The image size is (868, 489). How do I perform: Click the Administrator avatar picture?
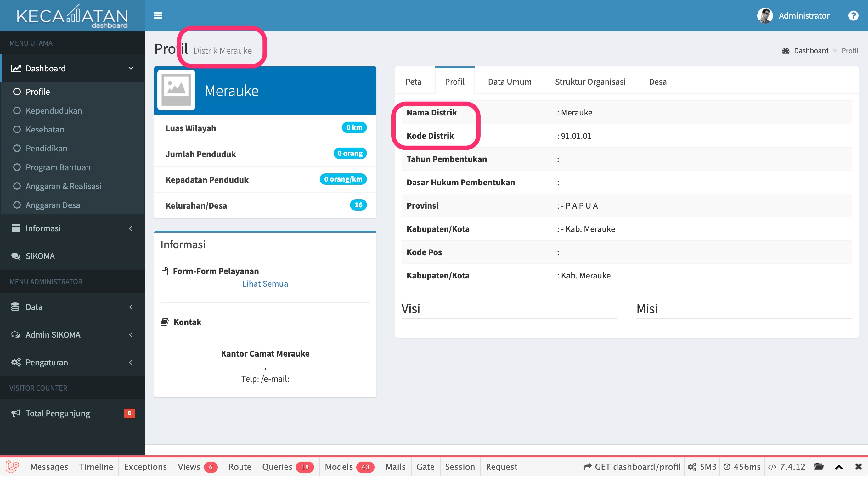pos(764,15)
